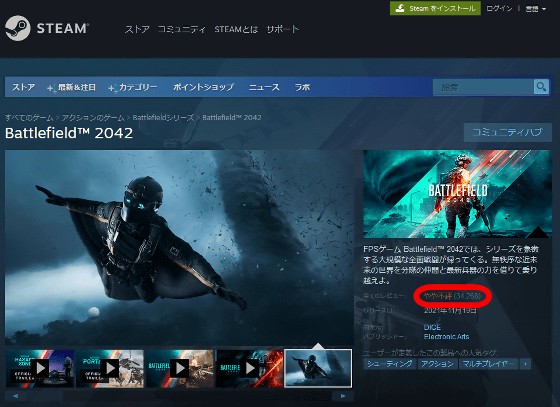Image resolution: width=560 pixels, height=407 pixels.
Task: Click the plus button after tags
Action: point(525,364)
